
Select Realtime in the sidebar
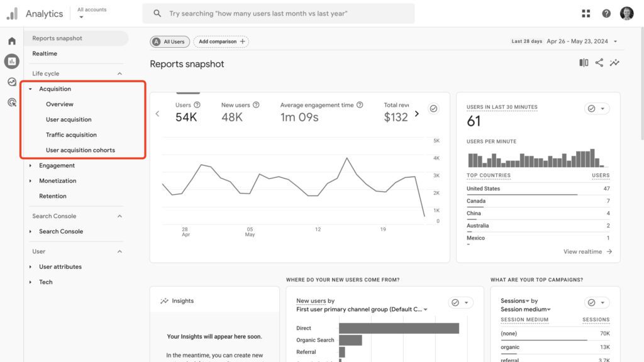(45, 54)
